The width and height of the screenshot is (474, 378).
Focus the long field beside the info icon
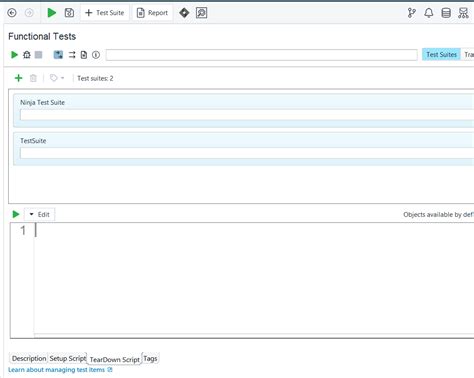[262, 55]
